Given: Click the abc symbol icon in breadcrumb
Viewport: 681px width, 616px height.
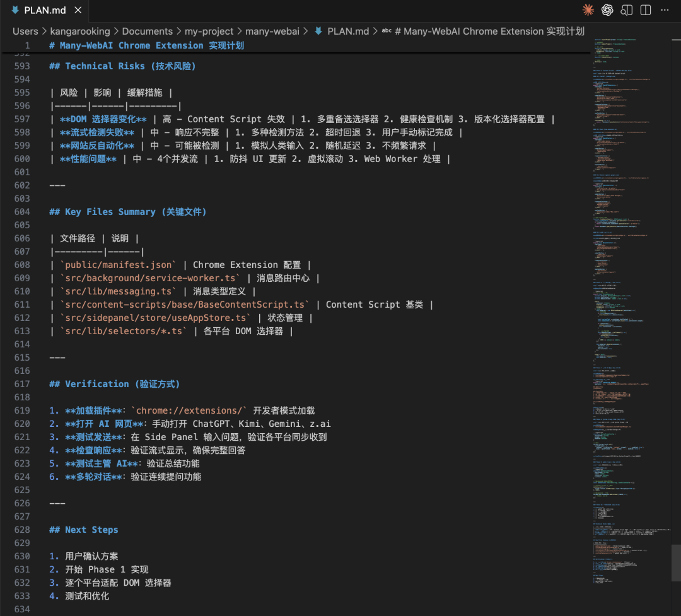Looking at the screenshot, I should 387,32.
